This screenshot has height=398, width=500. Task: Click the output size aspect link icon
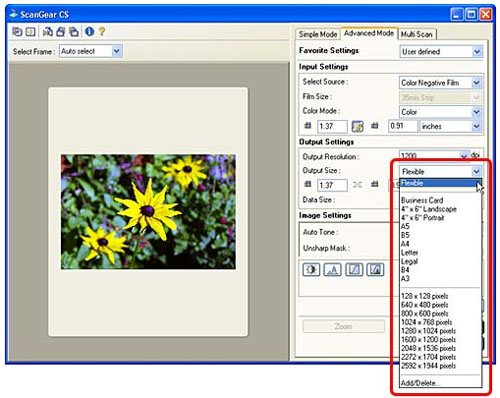[357, 185]
